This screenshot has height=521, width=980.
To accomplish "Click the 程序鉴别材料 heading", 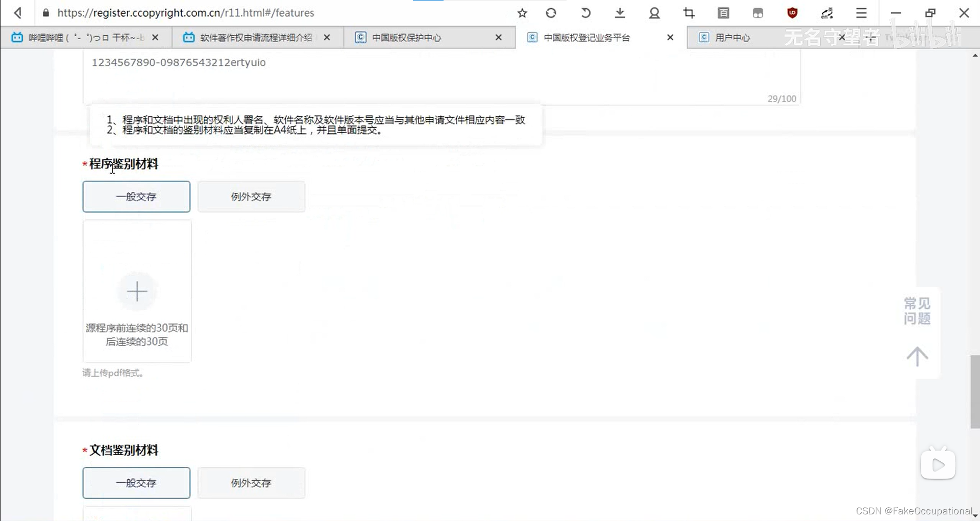I will (124, 164).
